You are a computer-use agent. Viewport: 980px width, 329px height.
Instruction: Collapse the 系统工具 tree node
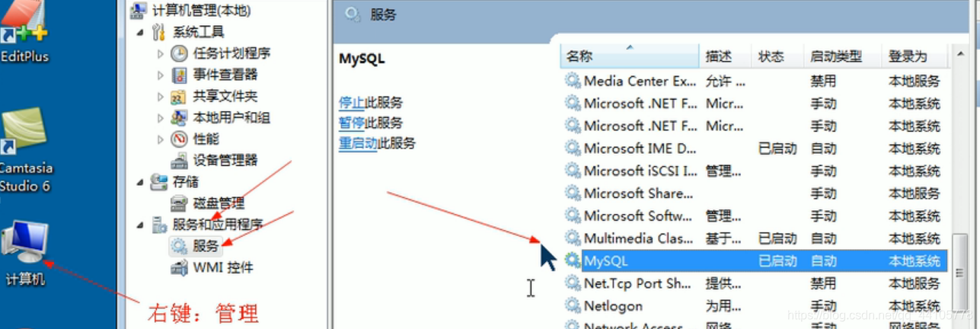click(140, 32)
